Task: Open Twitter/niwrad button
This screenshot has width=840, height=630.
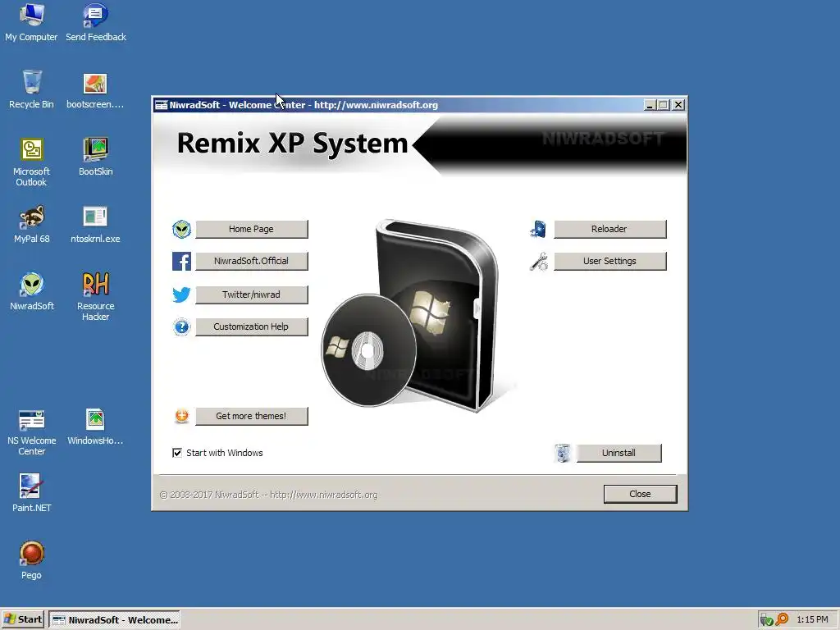Action: (x=251, y=294)
